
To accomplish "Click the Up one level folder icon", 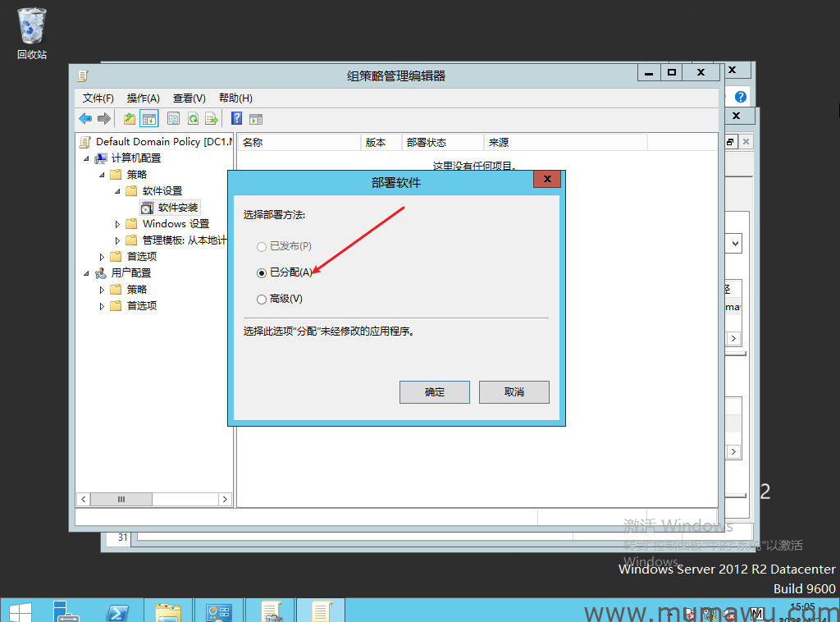I will tap(130, 118).
